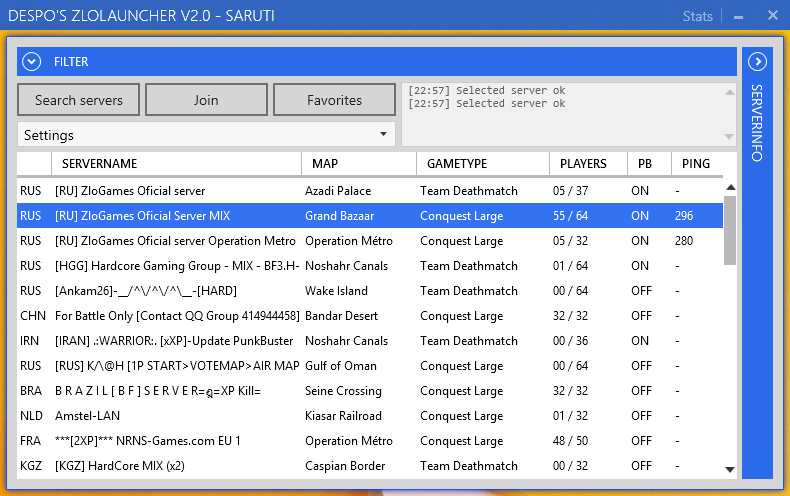
Task: Select '[RU] ZloGames Oficial server' row
Action: pyautogui.click(x=370, y=191)
